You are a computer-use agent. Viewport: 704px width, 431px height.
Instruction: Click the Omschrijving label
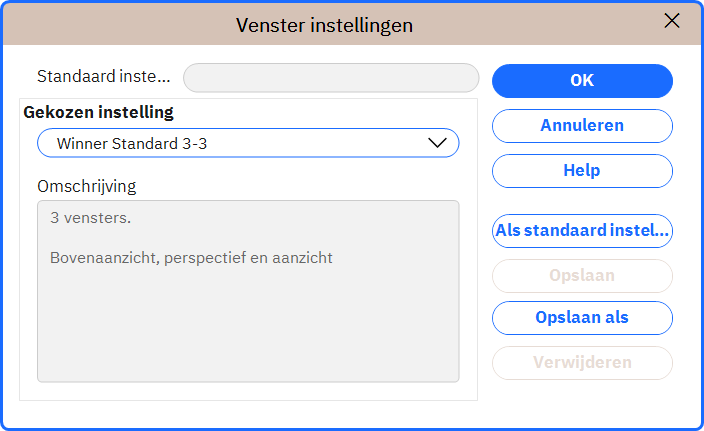click(87, 186)
